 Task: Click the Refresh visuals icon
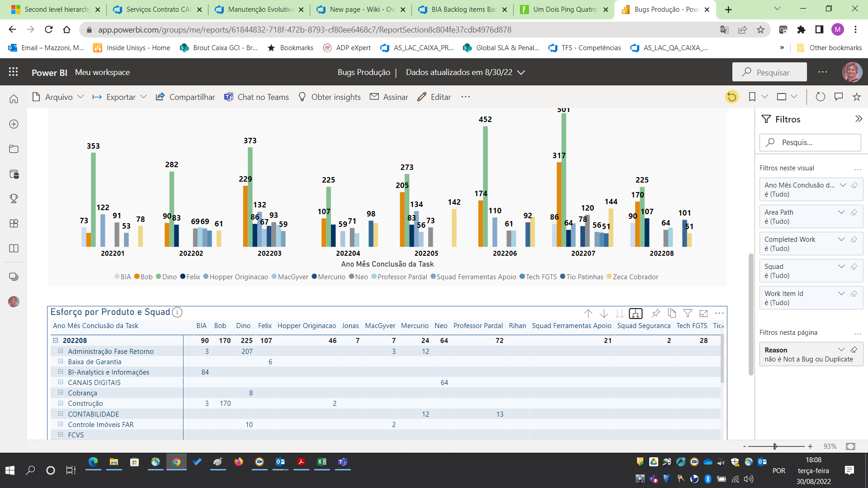pos(820,97)
